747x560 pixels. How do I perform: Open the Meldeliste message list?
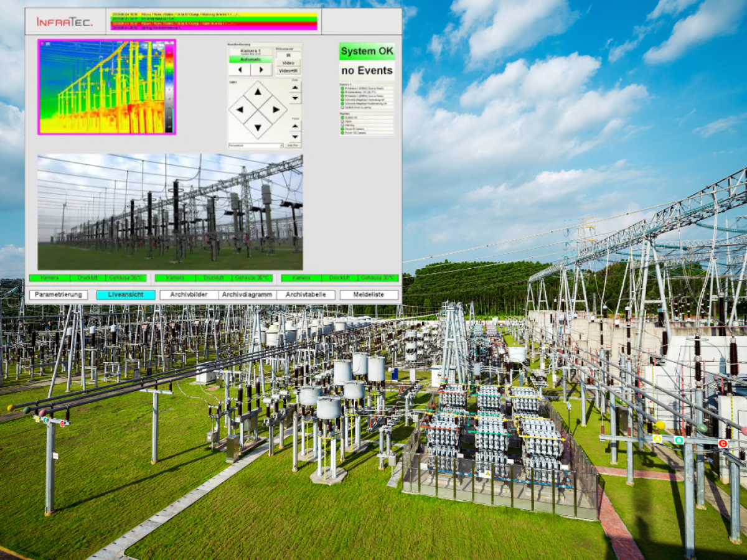(365, 296)
